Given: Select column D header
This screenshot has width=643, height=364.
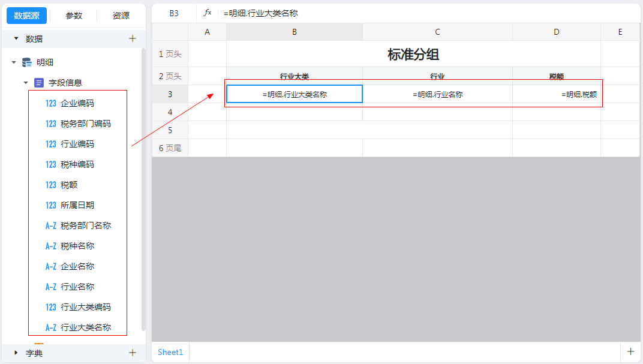Looking at the screenshot, I should click(x=556, y=32).
